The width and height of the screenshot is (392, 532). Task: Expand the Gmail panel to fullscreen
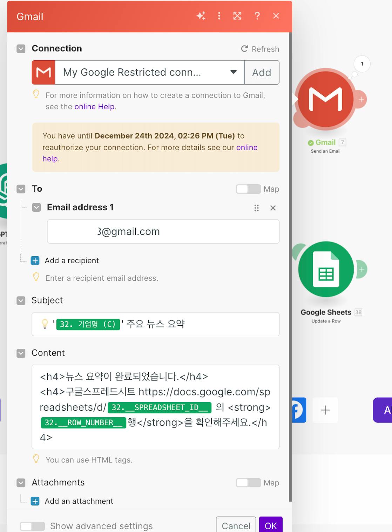coord(237,16)
